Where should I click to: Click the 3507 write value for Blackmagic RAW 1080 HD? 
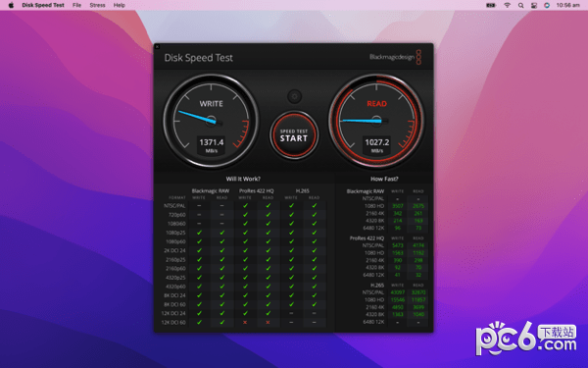[x=398, y=206]
